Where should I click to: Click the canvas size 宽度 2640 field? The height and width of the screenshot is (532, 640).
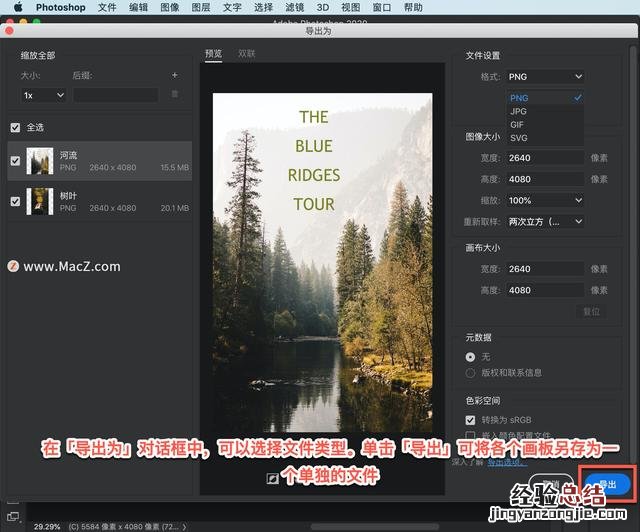tap(545, 269)
